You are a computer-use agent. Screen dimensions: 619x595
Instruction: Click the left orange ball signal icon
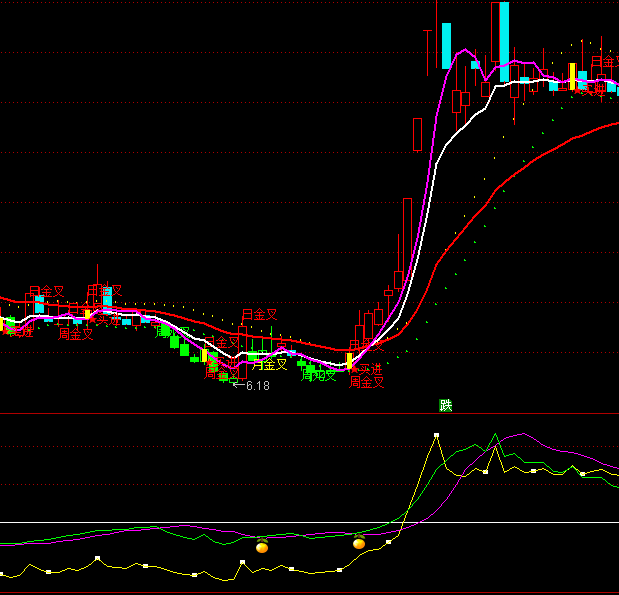point(262,547)
